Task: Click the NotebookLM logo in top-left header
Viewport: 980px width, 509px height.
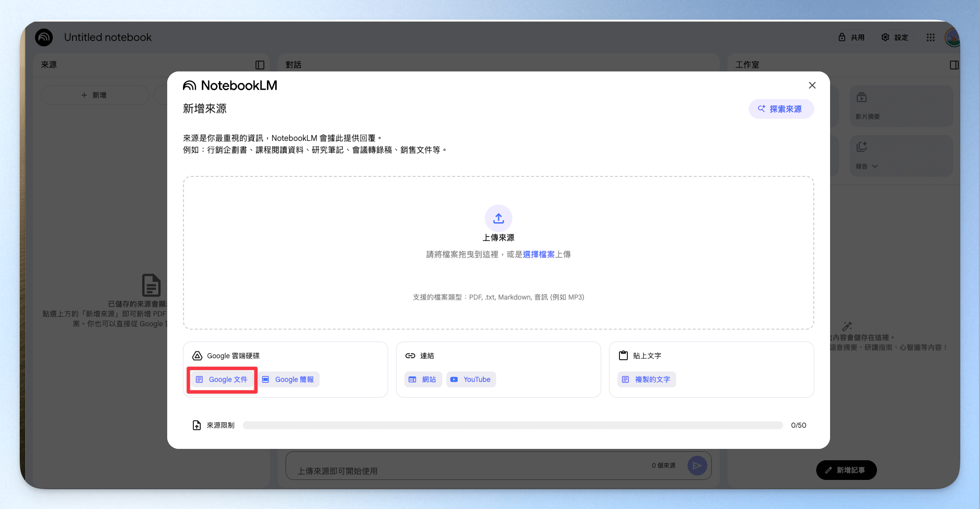Action: [44, 37]
